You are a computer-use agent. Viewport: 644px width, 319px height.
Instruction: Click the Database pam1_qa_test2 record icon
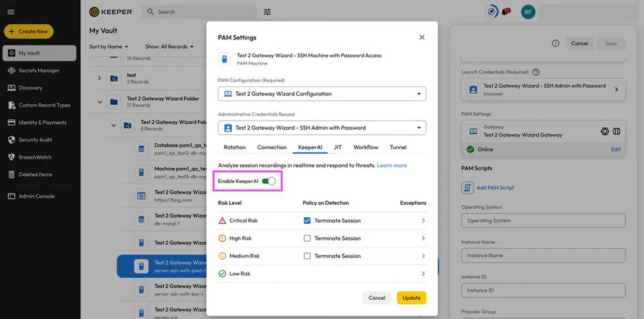pyautogui.click(x=141, y=149)
